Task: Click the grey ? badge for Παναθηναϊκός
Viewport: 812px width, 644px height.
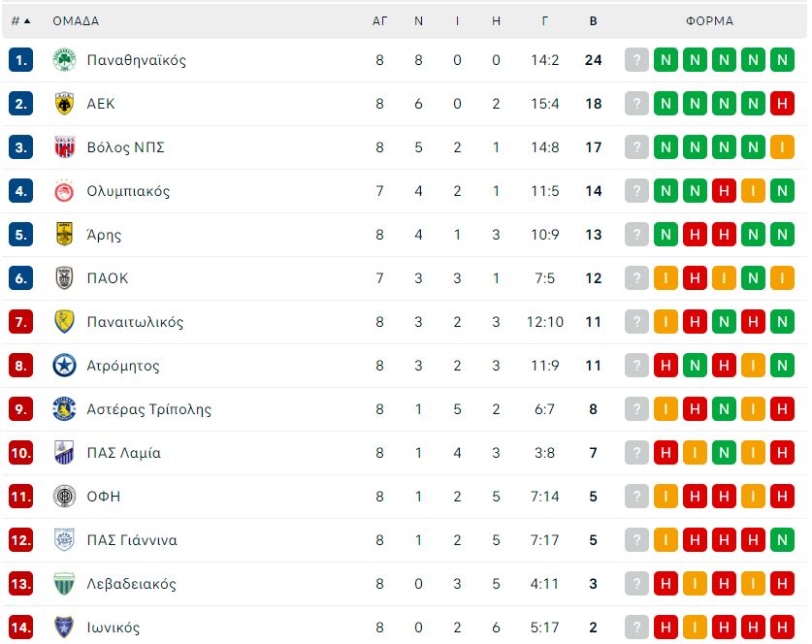Action: coord(636,60)
